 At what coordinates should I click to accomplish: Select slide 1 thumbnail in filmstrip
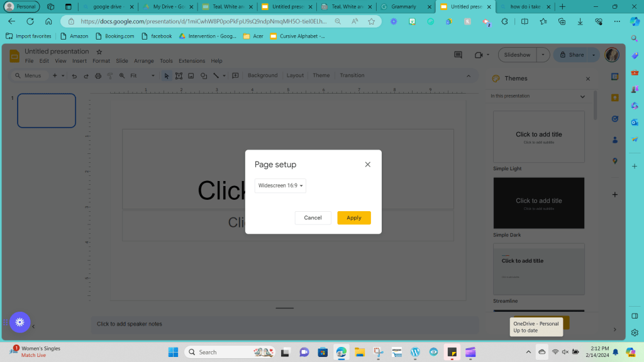point(47,111)
